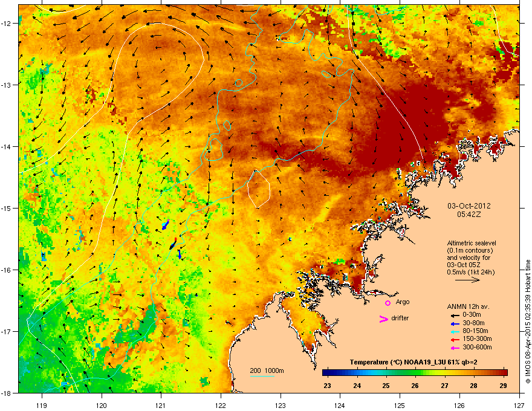Click the latitude axis label -16
The image size is (532, 411).
coord(6,270)
